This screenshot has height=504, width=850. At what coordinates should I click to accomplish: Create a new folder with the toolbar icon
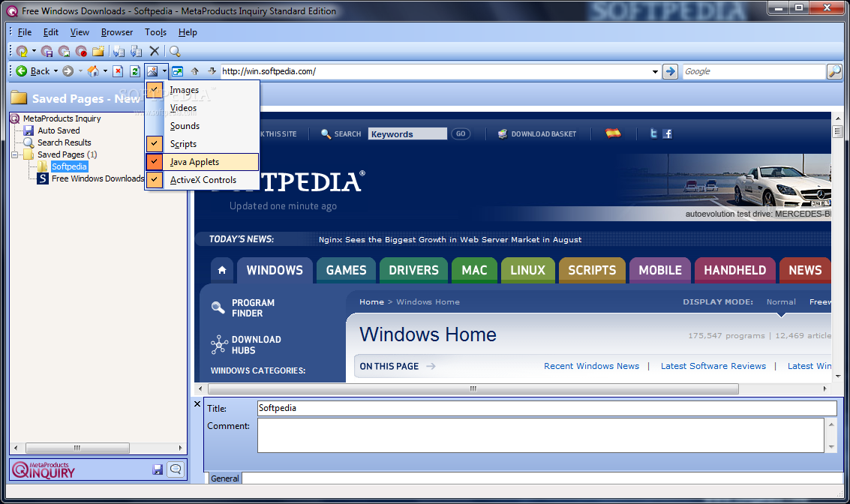point(98,52)
